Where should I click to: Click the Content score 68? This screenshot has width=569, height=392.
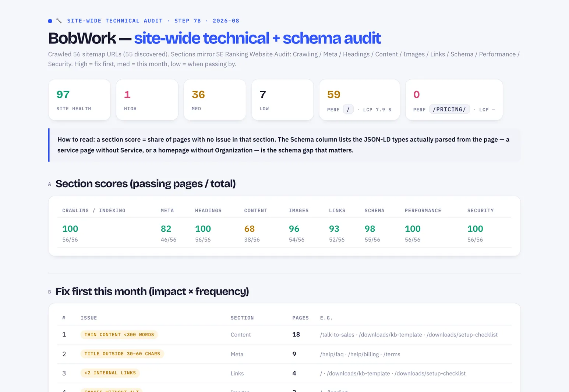(x=250, y=229)
